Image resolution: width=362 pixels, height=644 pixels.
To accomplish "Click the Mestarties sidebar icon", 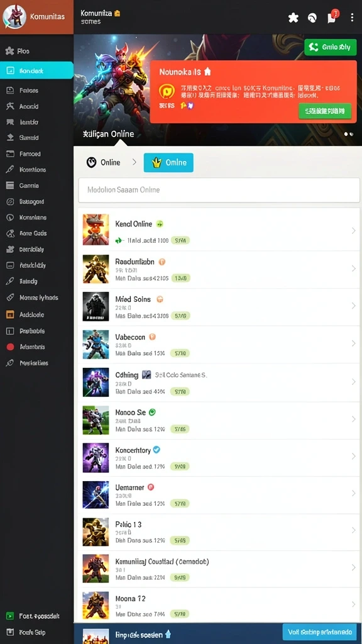I will pyautogui.click(x=10, y=363).
